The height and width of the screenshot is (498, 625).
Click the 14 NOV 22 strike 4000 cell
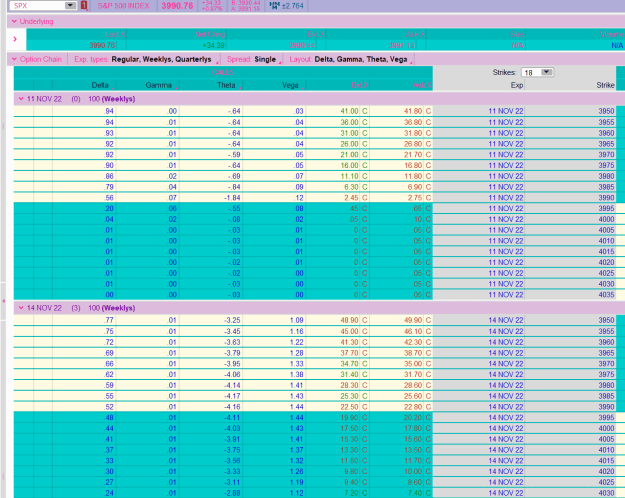coord(606,428)
